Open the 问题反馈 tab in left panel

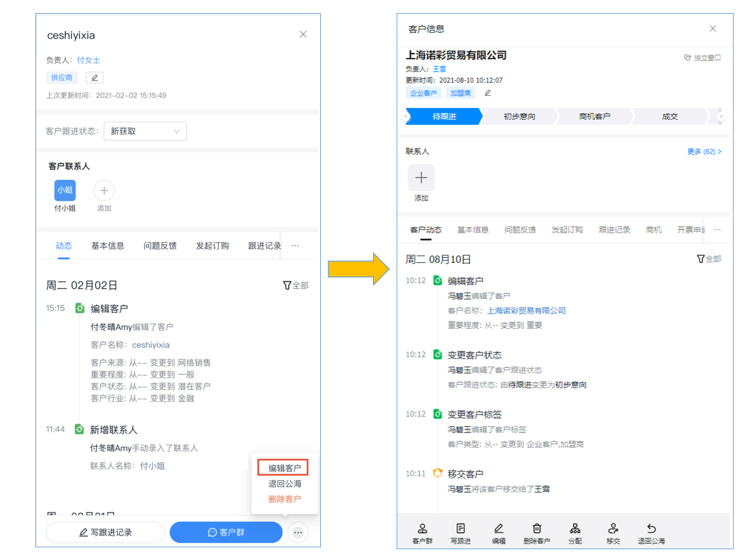click(160, 245)
